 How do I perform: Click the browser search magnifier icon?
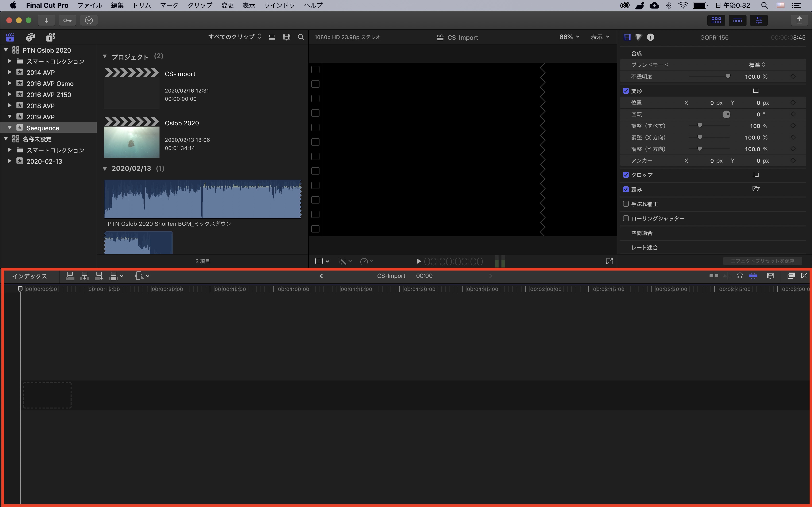(301, 37)
